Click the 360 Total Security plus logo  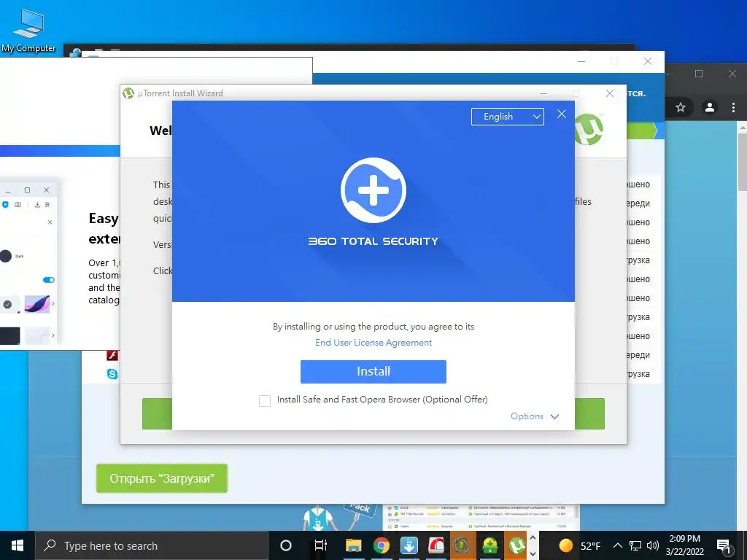pos(373,190)
